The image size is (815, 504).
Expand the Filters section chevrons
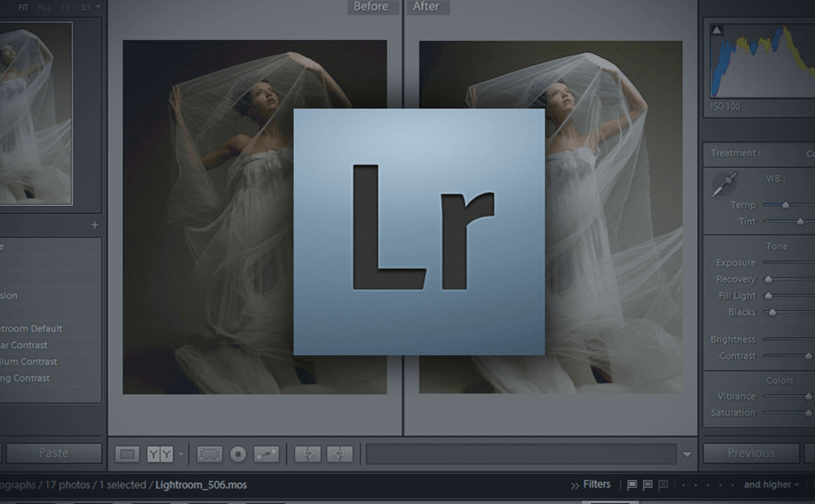[575, 485]
